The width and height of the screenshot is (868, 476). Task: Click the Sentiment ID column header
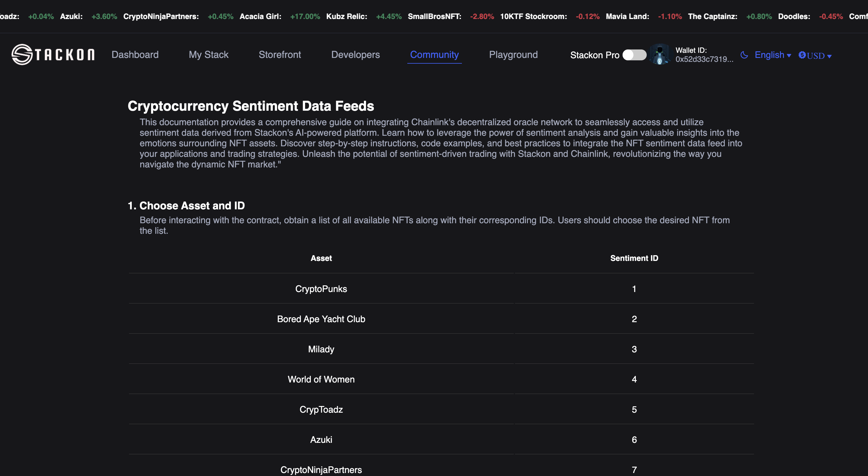634,258
